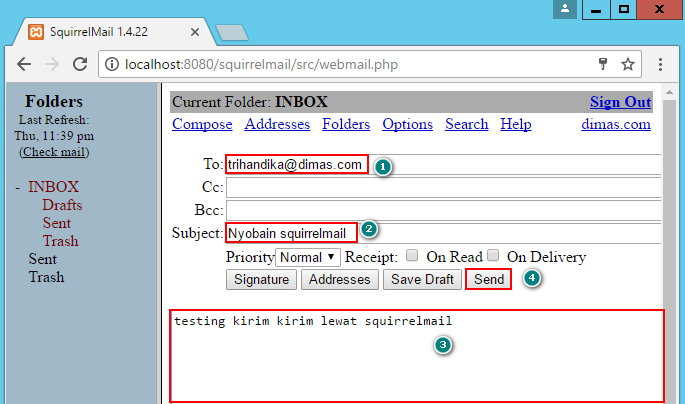The height and width of the screenshot is (404, 685).
Task: Open Options menu link
Action: point(408,124)
